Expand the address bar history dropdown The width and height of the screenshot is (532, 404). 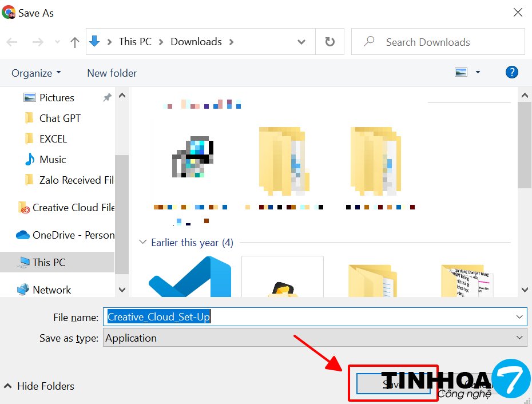(301, 42)
